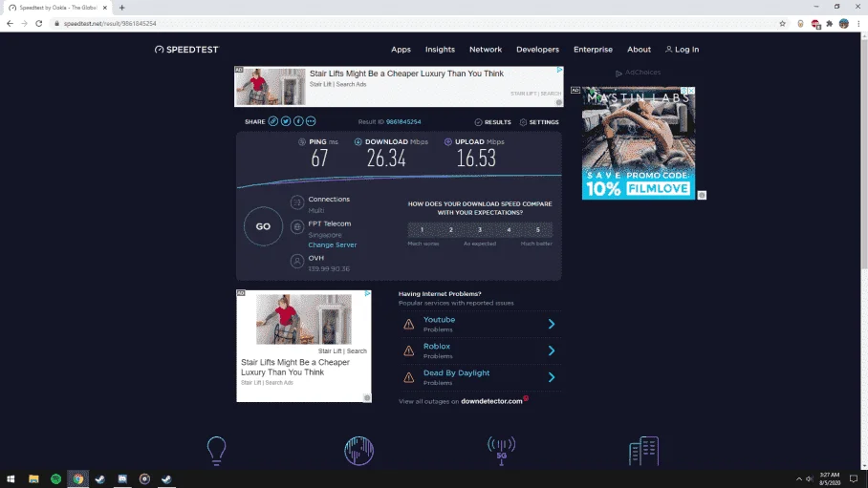Copy the result link via share icon
868x488 pixels.
(x=272, y=121)
